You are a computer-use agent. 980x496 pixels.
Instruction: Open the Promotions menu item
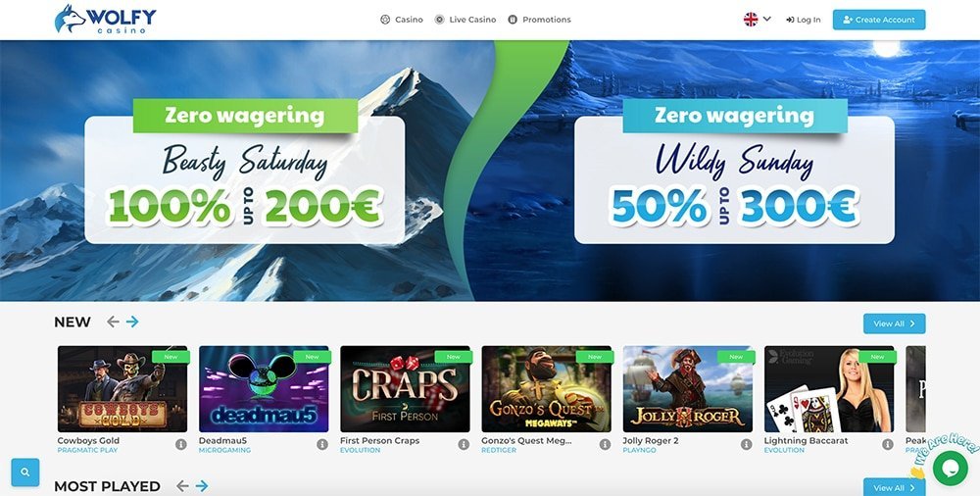(539, 20)
